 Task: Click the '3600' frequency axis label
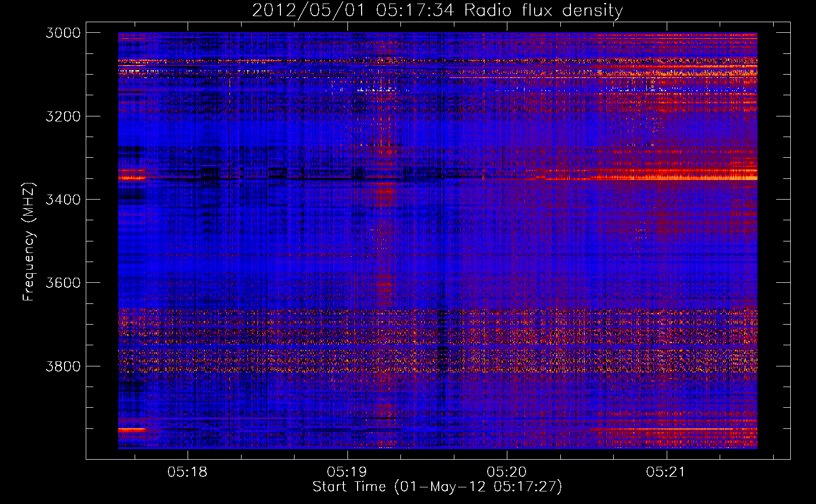point(63,283)
